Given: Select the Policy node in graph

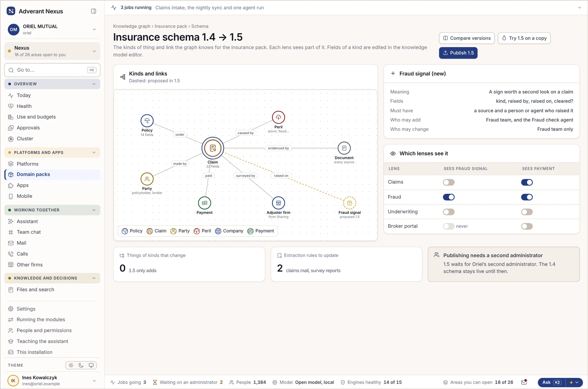Looking at the screenshot, I should click(147, 121).
